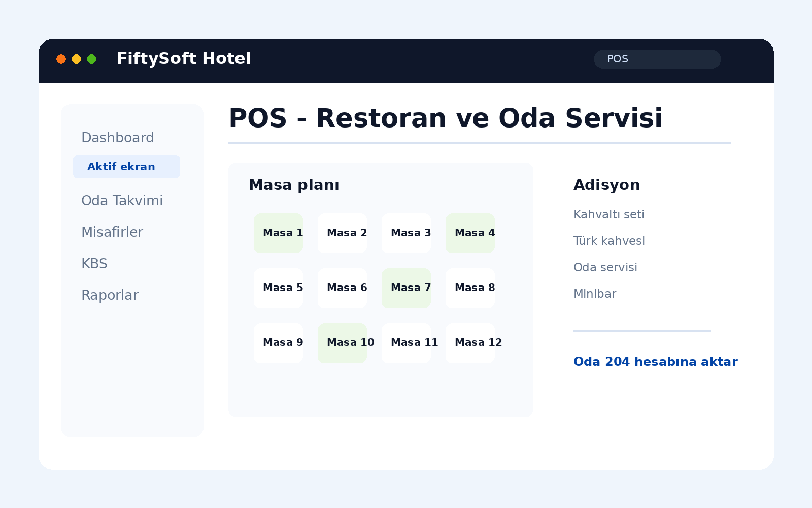
Task: Select table Masa 12
Action: pos(470,343)
